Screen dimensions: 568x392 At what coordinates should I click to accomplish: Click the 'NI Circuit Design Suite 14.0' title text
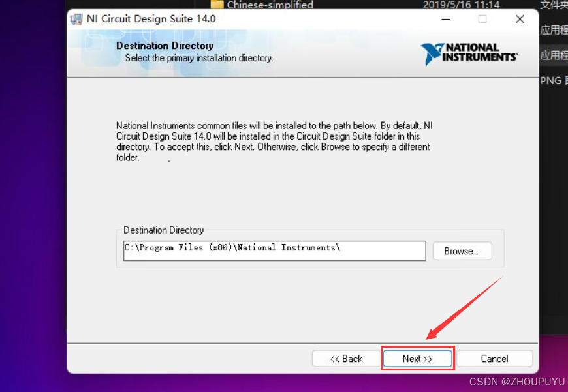coord(151,18)
